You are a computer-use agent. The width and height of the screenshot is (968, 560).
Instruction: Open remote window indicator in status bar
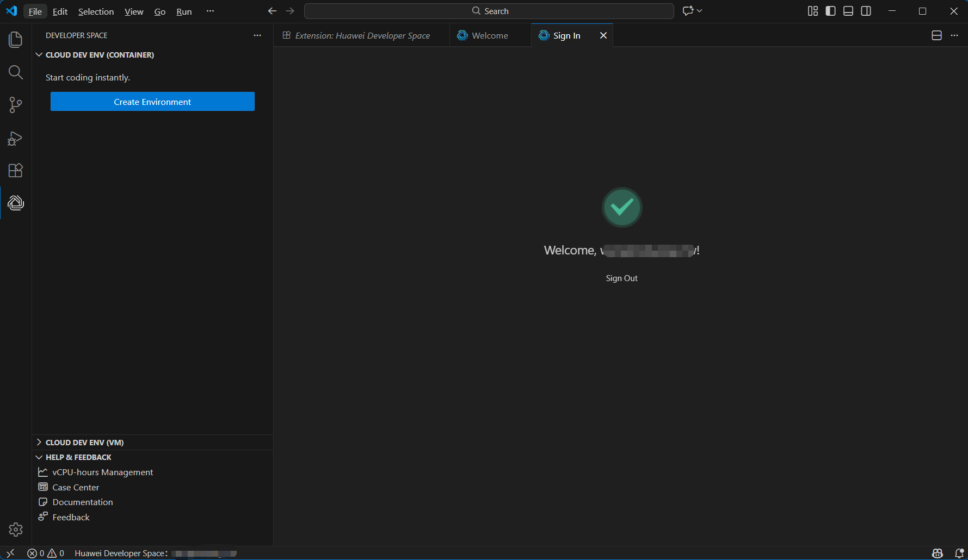10,553
